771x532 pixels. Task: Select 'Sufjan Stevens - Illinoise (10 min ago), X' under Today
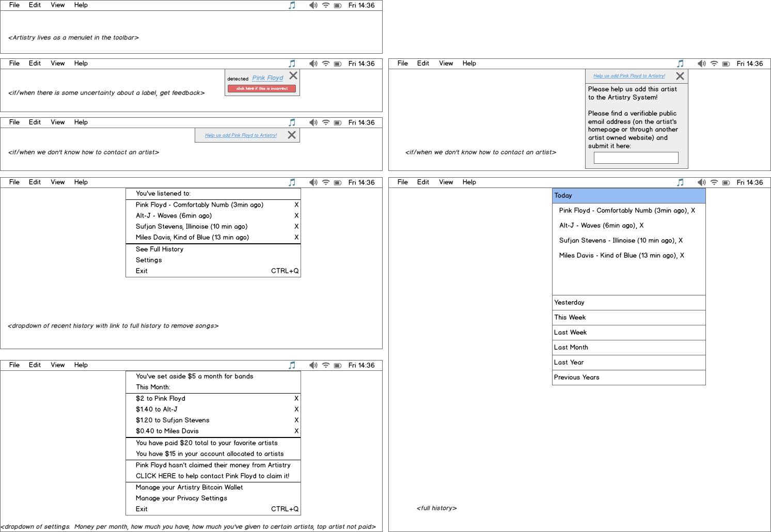pos(621,241)
